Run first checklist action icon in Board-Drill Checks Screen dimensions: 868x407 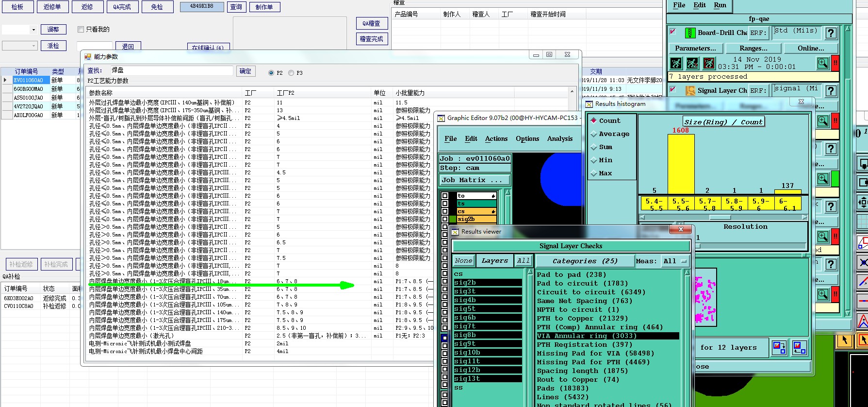tap(676, 63)
